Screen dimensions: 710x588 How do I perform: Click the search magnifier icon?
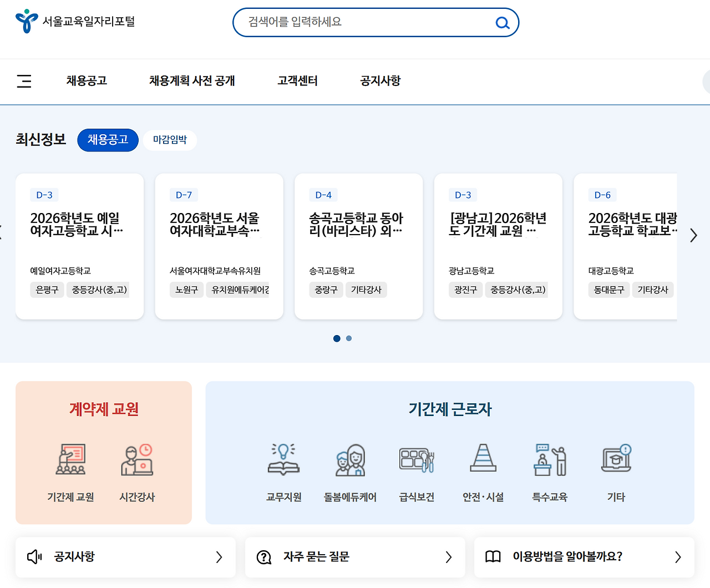[503, 23]
